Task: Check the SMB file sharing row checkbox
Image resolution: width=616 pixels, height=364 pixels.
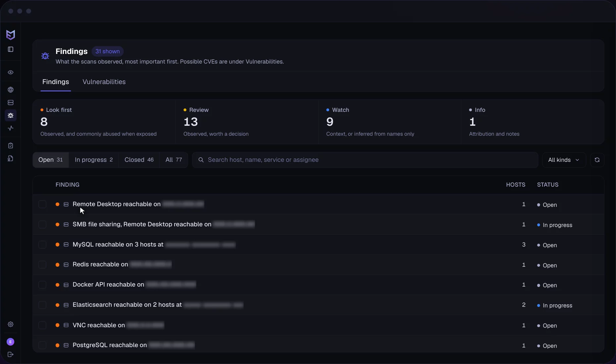Action: click(42, 225)
